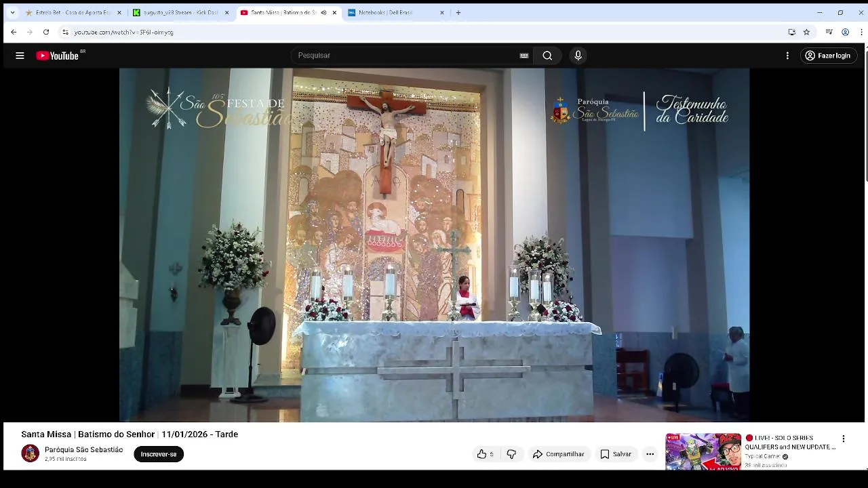Image resolution: width=868 pixels, height=488 pixels.
Task: Close the Santa Missa tab
Action: 334,12
